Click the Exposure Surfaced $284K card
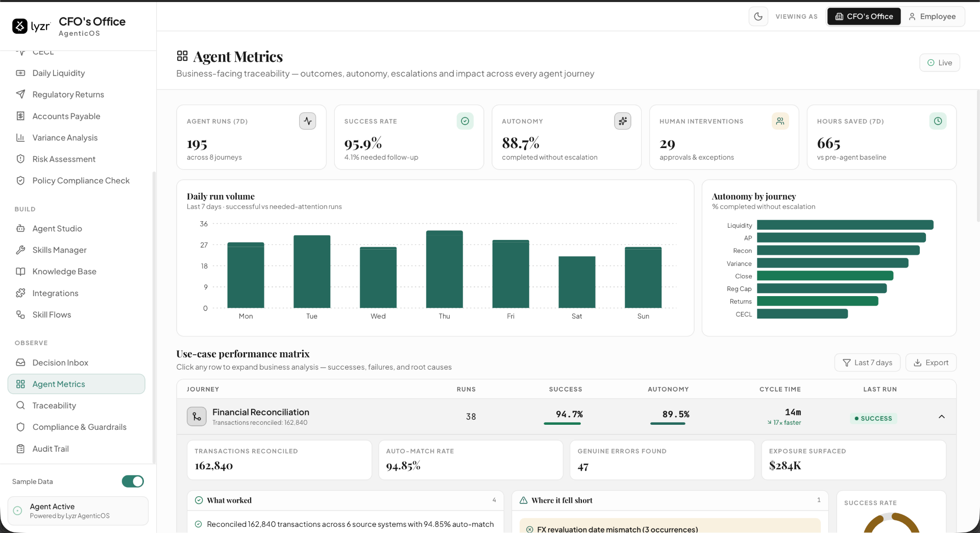The image size is (980, 533). tap(853, 459)
